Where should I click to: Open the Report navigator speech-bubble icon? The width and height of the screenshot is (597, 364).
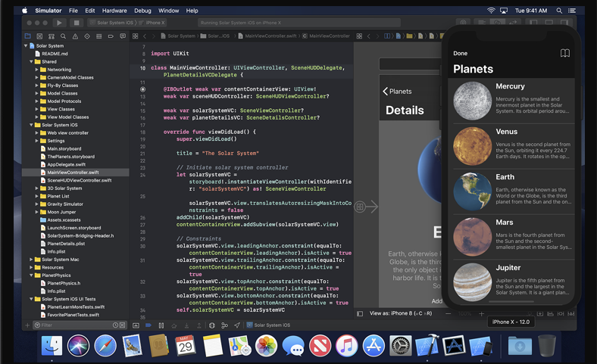pos(123,36)
